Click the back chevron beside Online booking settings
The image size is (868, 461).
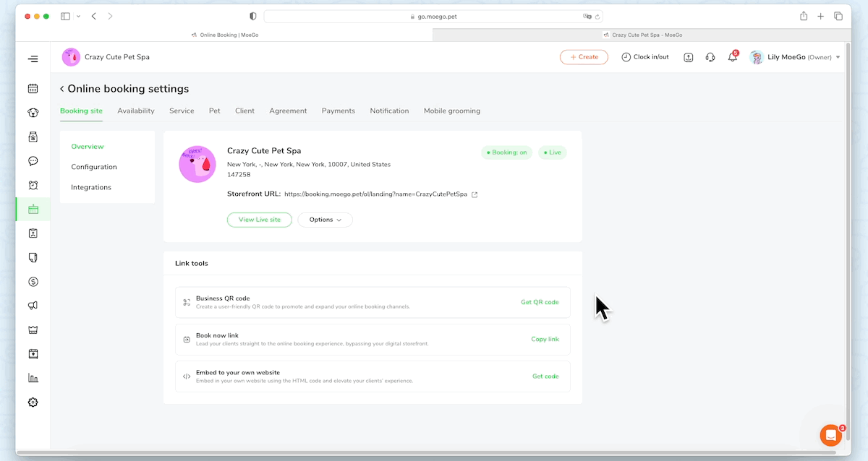click(62, 89)
